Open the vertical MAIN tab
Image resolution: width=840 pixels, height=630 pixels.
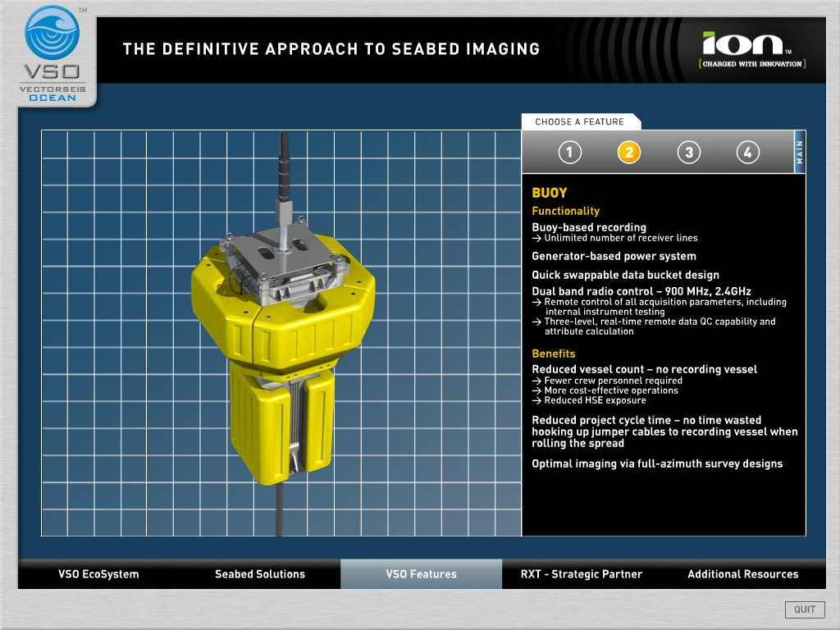[800, 152]
